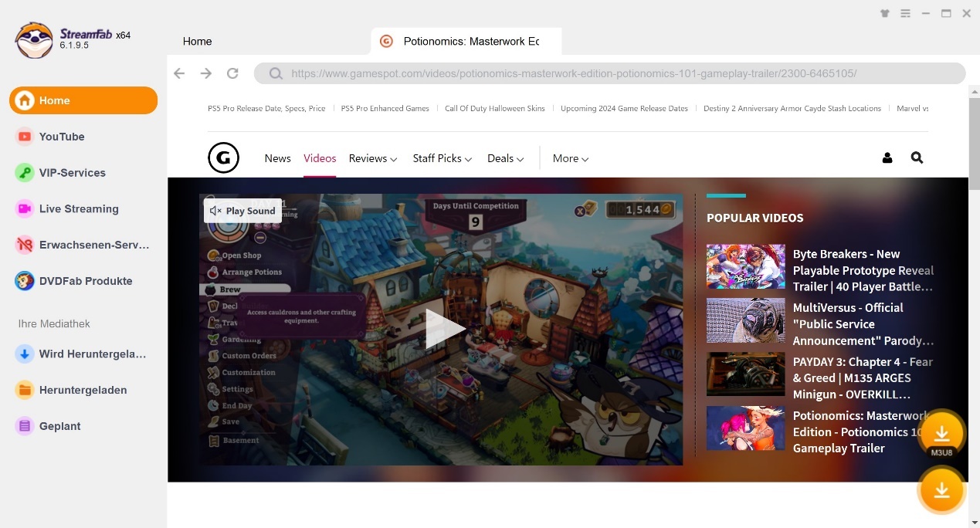Screen dimensions: 980x528
Task: Play the video with the center play arrow
Action: (445, 329)
